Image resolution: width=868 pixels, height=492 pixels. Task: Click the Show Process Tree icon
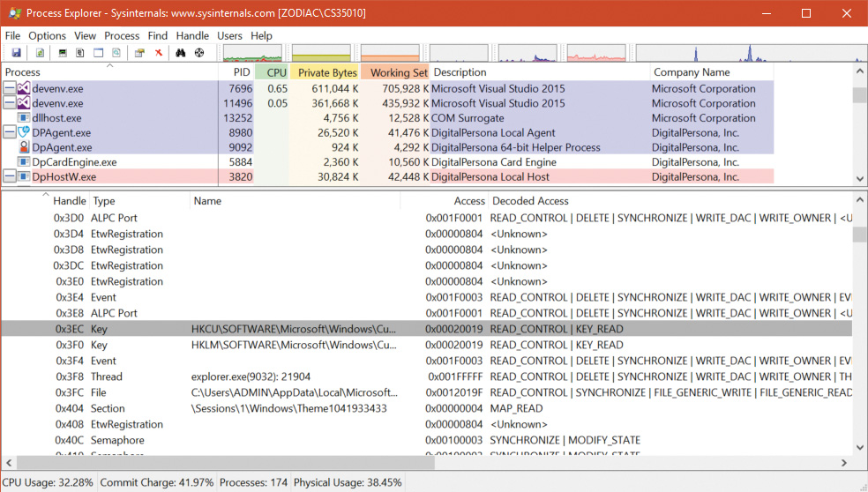(x=80, y=53)
